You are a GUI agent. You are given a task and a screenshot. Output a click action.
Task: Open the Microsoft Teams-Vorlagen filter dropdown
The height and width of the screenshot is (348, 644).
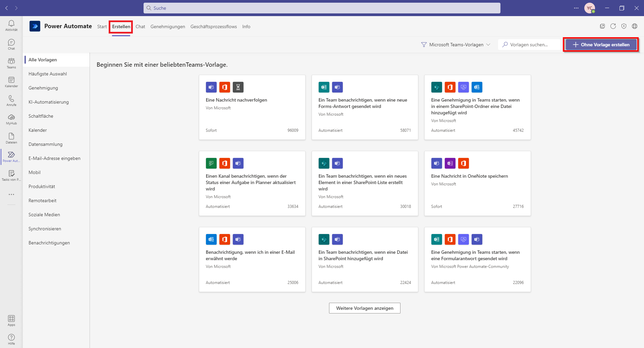[x=455, y=44]
